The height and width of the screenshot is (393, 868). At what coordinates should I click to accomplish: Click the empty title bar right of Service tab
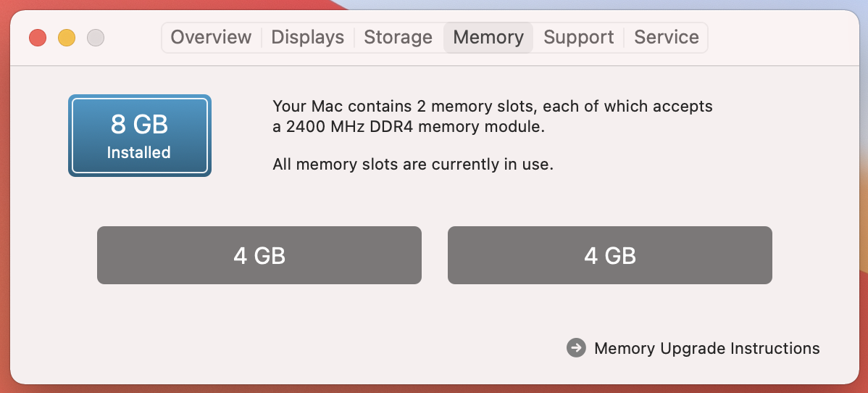coord(780,38)
